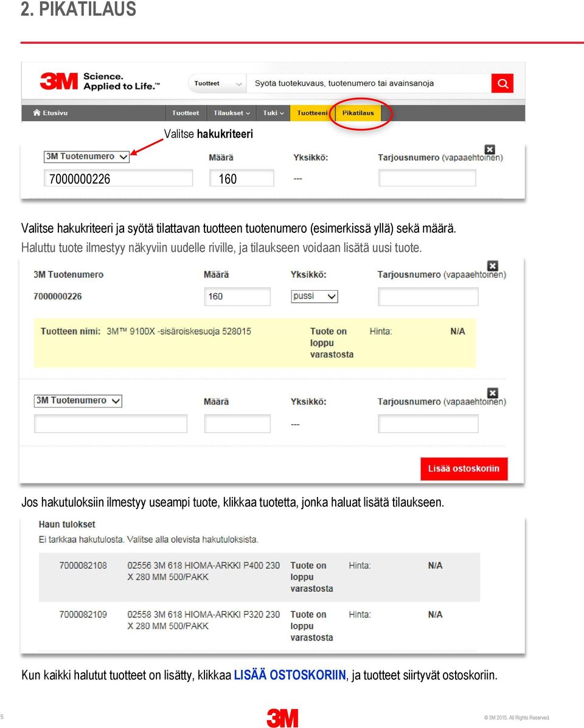Click product name 3M™ 9100X -sisäroiskesuoja 528015

179,331
